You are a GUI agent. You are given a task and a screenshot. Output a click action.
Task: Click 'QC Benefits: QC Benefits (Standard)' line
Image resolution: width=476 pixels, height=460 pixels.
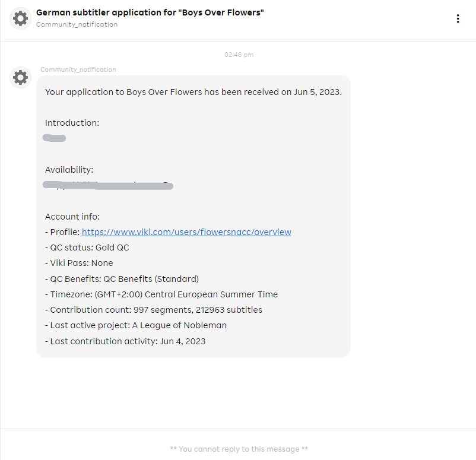(122, 279)
